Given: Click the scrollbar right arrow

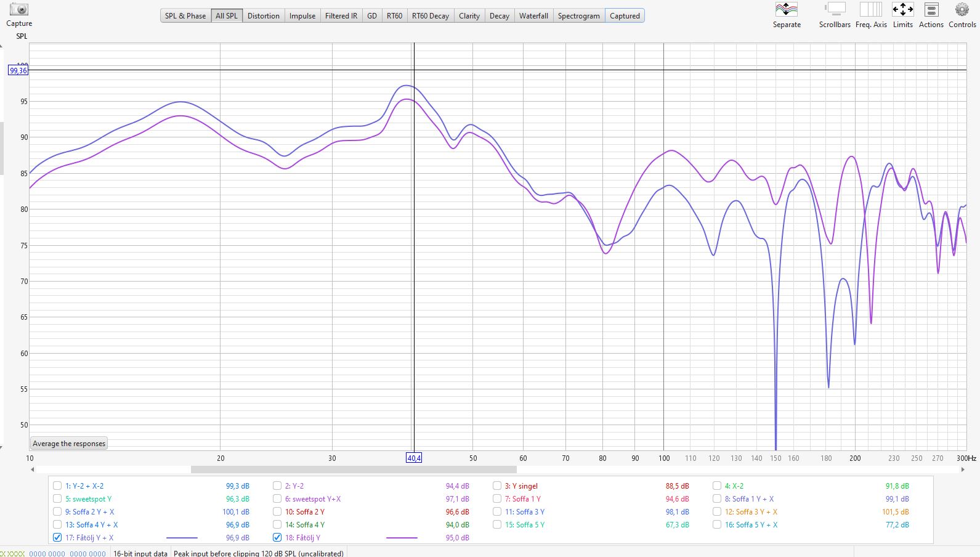Looking at the screenshot, I should (x=963, y=470).
